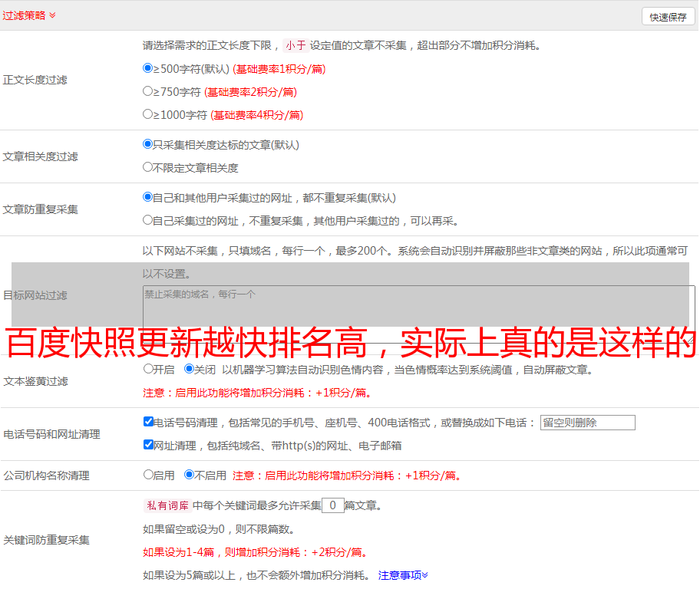Image resolution: width=700 pixels, height=589 pixels.
Task: Set 文本鉴黄过滤 to 关闭
Action: (x=190, y=369)
